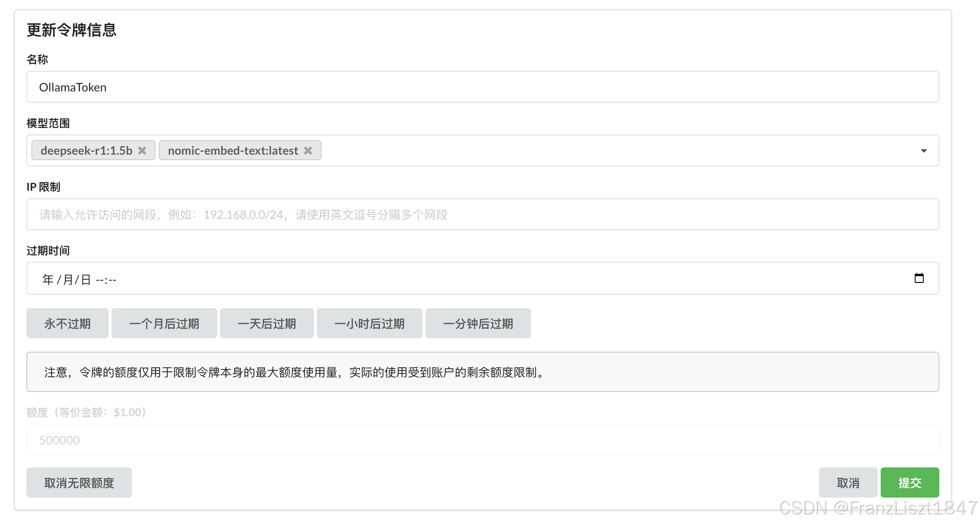Screen dimensions: 980x524
Task: Click the deepseek-r1:1.5b tag label
Action: click(x=86, y=150)
